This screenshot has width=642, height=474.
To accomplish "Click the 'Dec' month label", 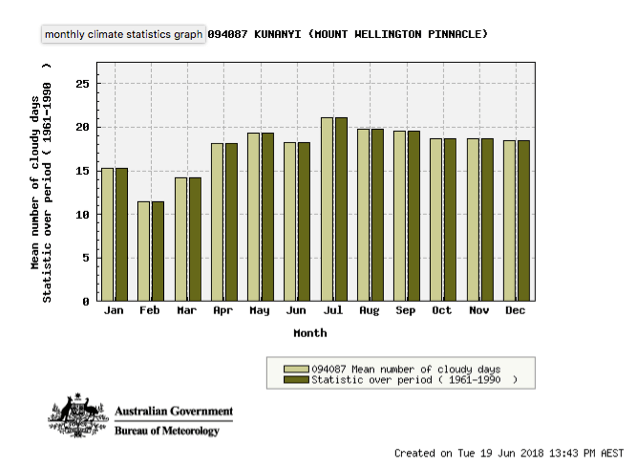I will point(515,310).
